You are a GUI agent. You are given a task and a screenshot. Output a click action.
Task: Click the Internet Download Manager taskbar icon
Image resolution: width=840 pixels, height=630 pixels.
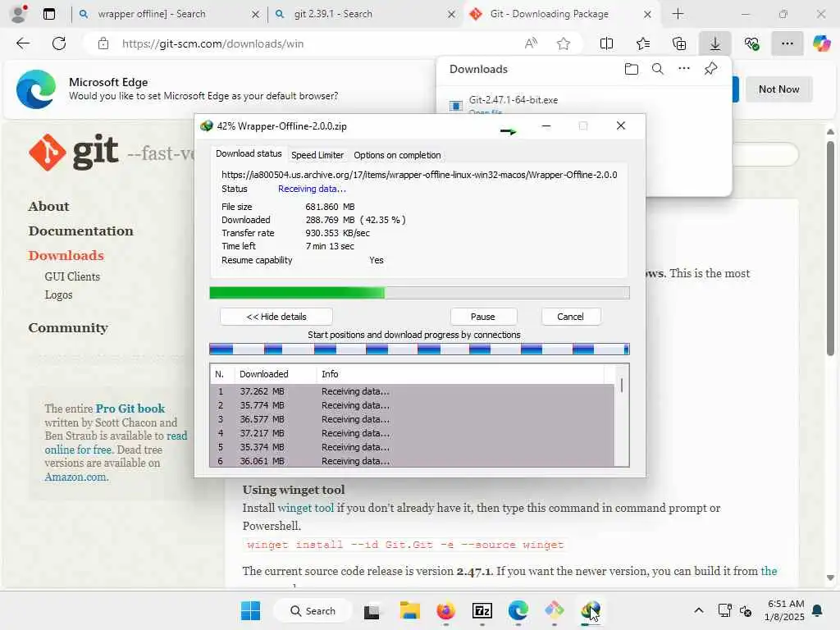pyautogui.click(x=591, y=610)
